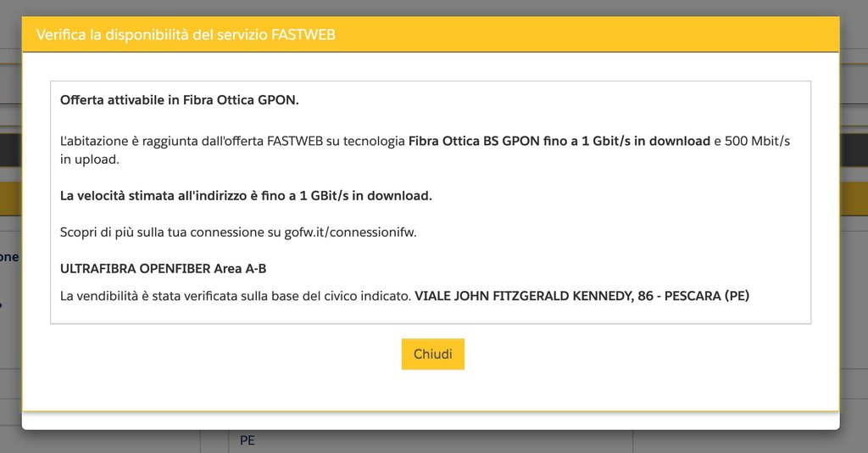868x453 pixels.
Task: Click the 'ULTRAFIBRA OPENFIBER Area A-B' text
Action: (x=164, y=269)
